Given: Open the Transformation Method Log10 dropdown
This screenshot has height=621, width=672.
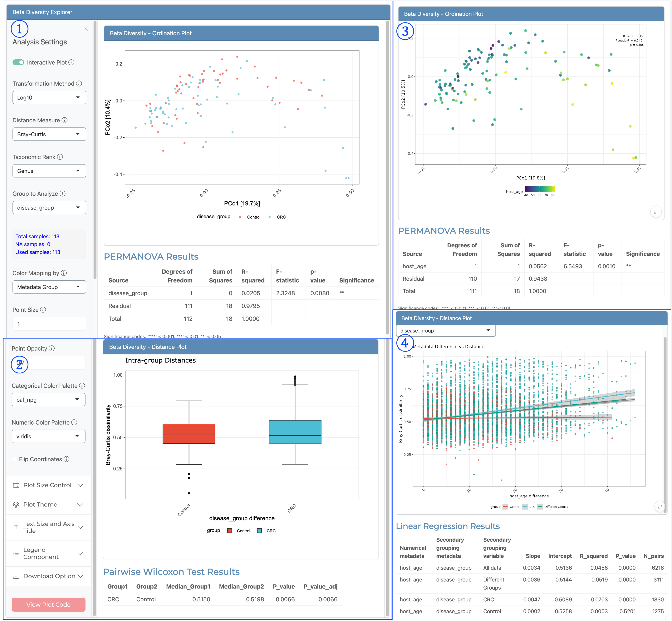Looking at the screenshot, I should [49, 98].
